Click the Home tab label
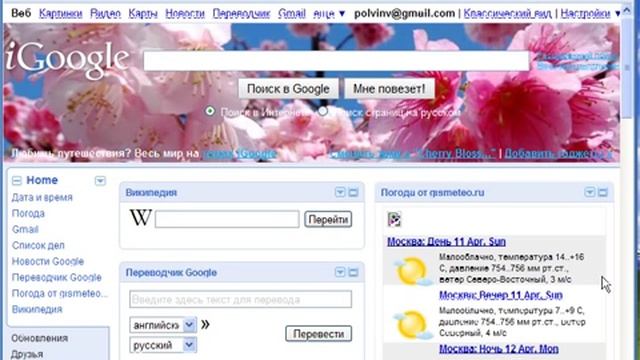This screenshot has height=360, width=640. tap(42, 180)
